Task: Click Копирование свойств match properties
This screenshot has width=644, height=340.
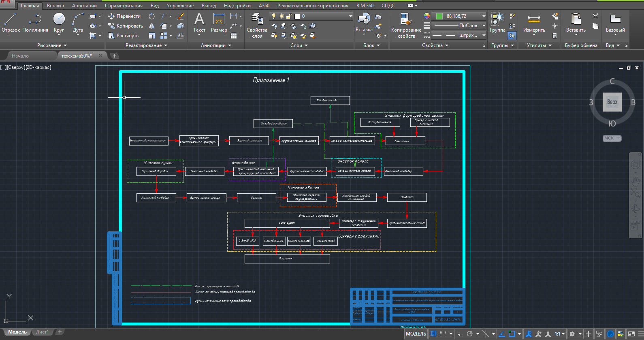Action: (x=406, y=25)
